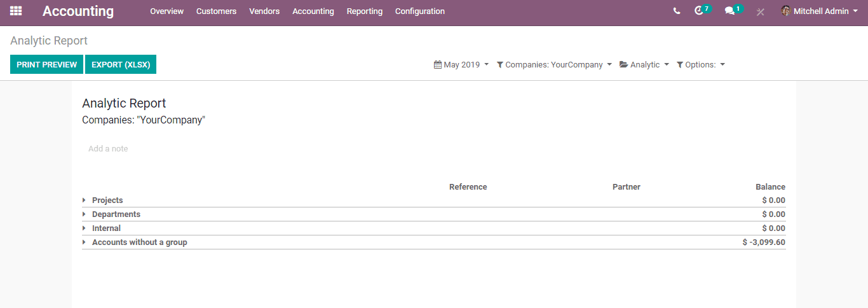The height and width of the screenshot is (308, 868).
Task: Click the Analytic Report breadcrumb title
Action: pos(49,41)
